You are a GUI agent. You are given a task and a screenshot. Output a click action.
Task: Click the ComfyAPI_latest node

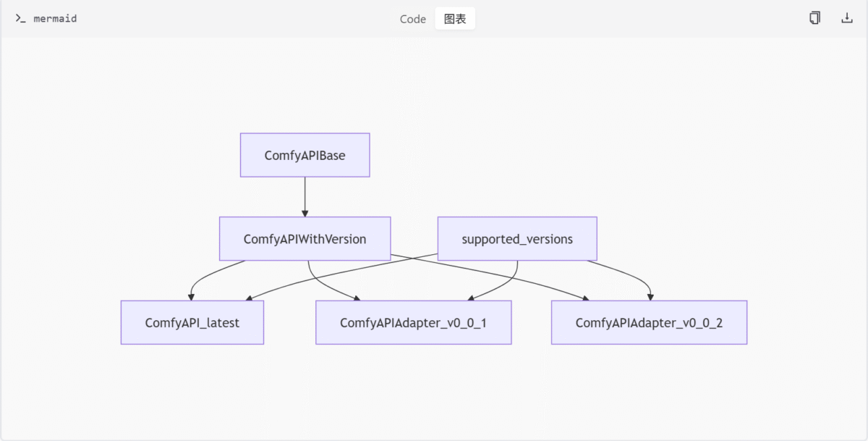pyautogui.click(x=192, y=323)
